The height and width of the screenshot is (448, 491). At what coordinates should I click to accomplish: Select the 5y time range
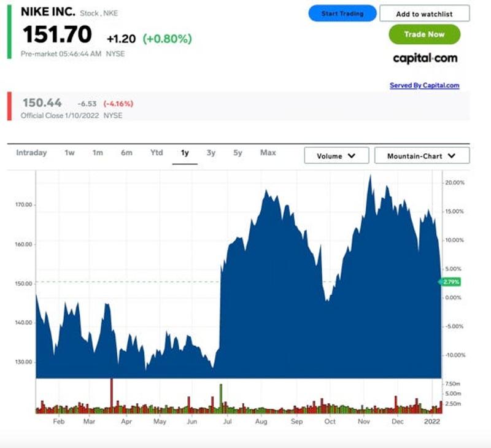click(x=238, y=153)
